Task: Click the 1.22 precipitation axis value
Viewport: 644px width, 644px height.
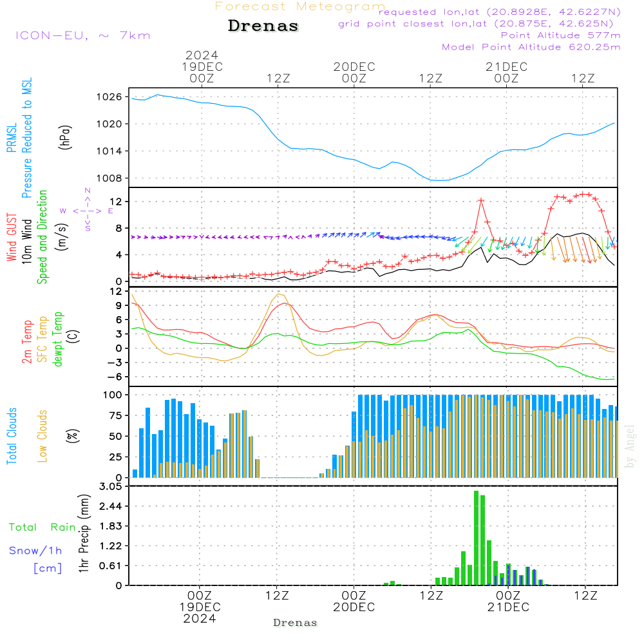Action: (x=111, y=546)
